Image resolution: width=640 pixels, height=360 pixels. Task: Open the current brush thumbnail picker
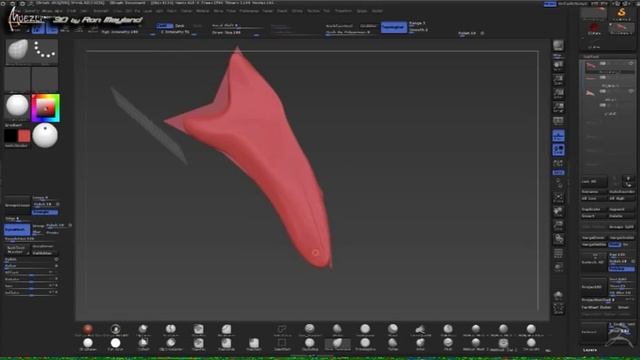click(17, 51)
